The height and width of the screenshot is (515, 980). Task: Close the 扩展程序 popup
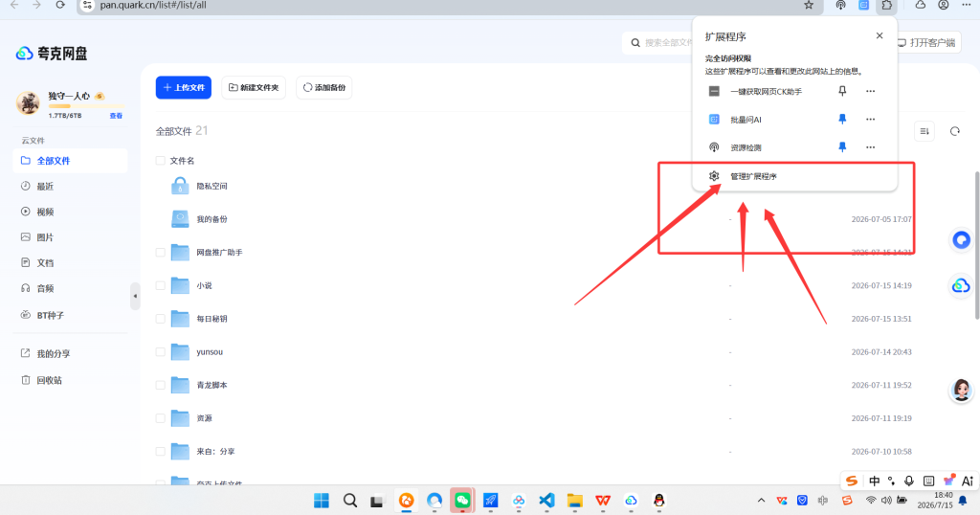[880, 35]
